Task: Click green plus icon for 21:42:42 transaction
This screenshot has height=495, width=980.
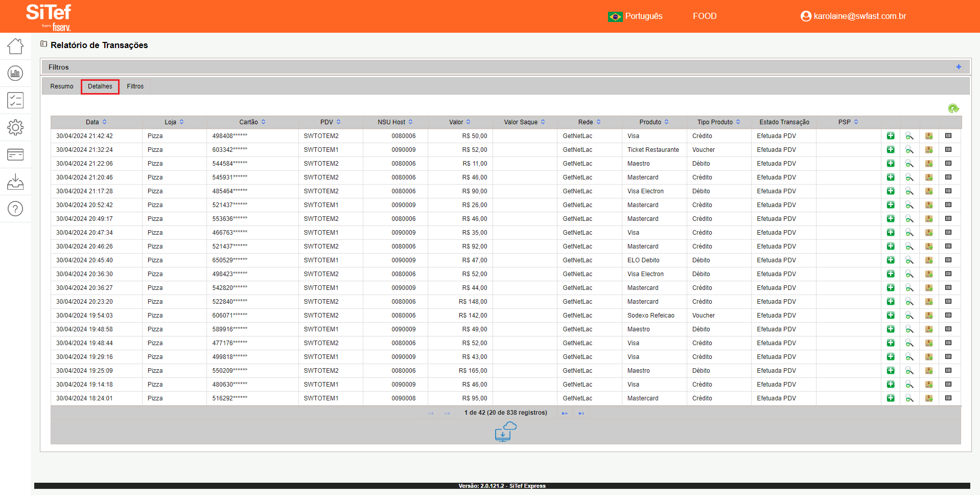Action: pos(891,136)
